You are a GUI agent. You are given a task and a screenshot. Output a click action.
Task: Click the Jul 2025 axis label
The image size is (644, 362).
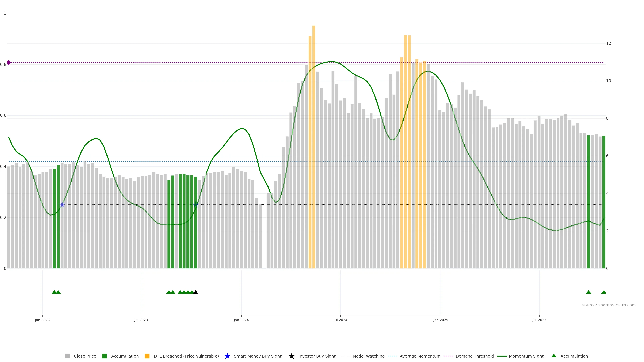click(539, 320)
